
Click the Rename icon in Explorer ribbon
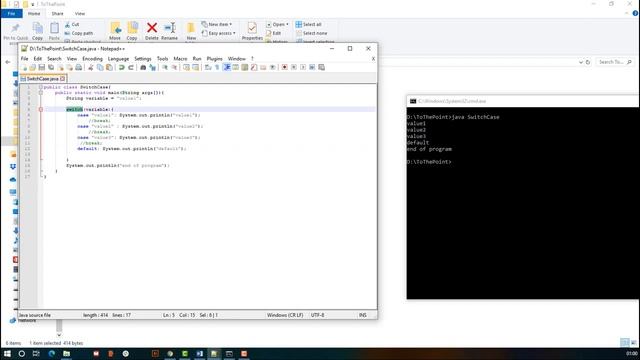pos(169,28)
